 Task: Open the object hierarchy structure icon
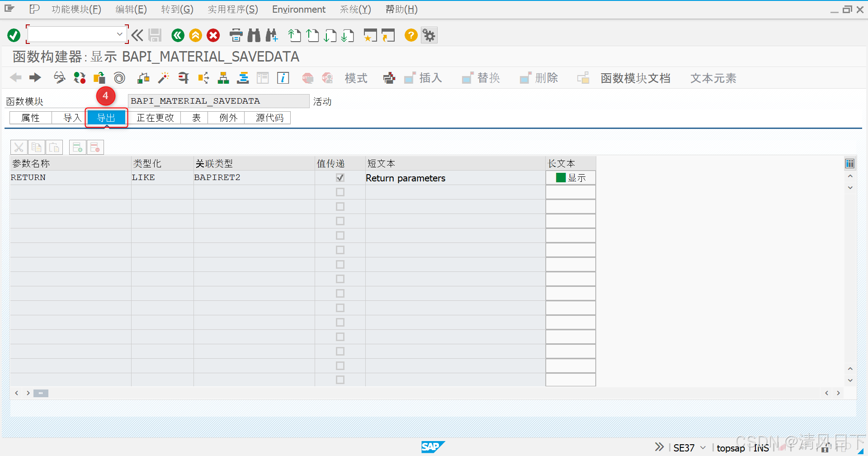223,78
